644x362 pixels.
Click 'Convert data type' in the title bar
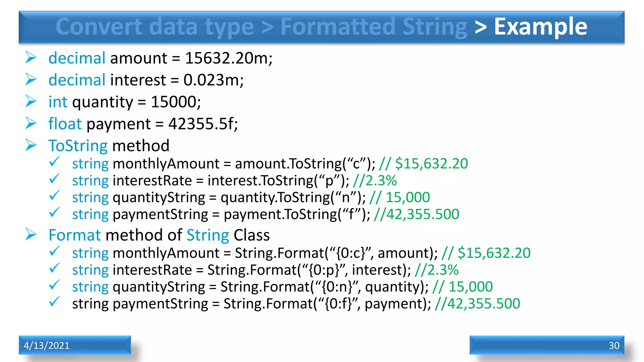(x=155, y=27)
